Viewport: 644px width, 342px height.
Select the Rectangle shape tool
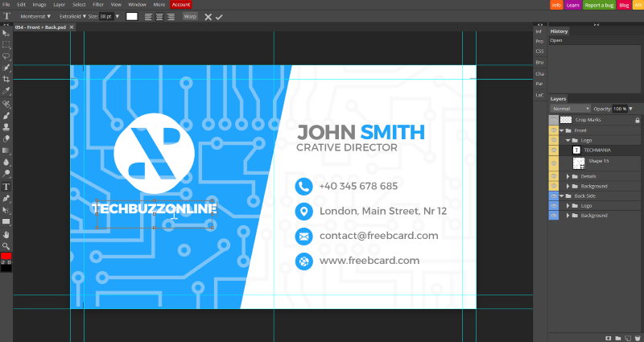coord(6,222)
